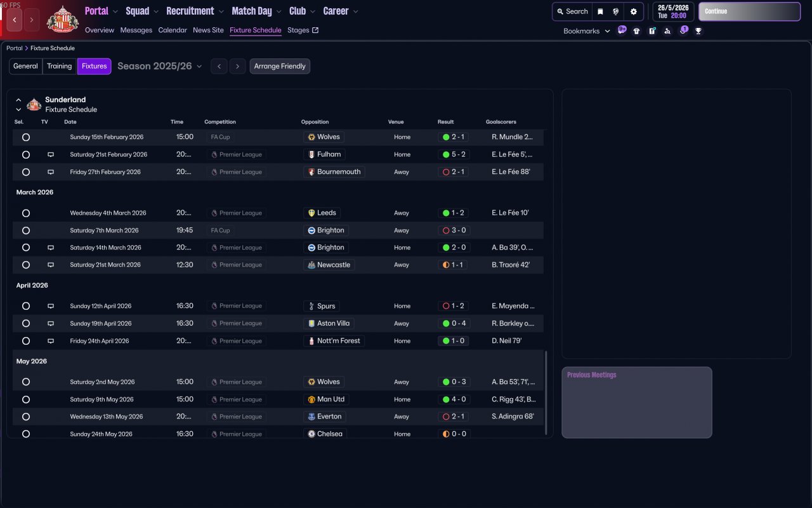The height and width of the screenshot is (508, 812).
Task: Open the messages bubble with 9+ badge
Action: 622,30
